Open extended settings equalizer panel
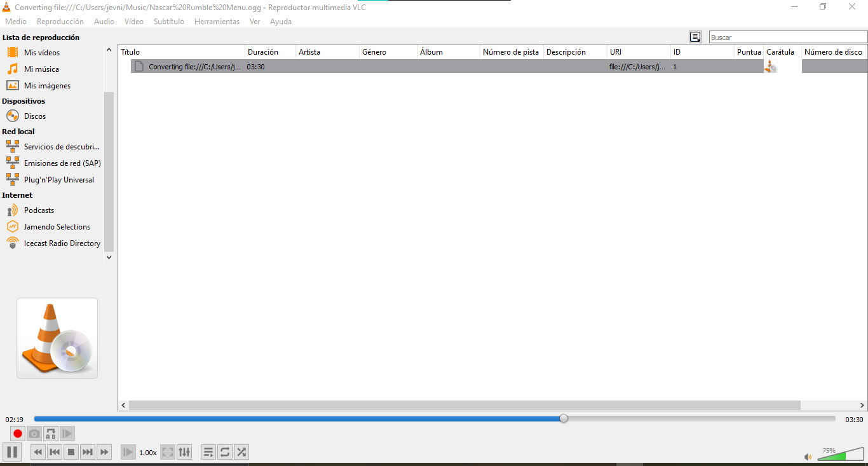 point(184,452)
